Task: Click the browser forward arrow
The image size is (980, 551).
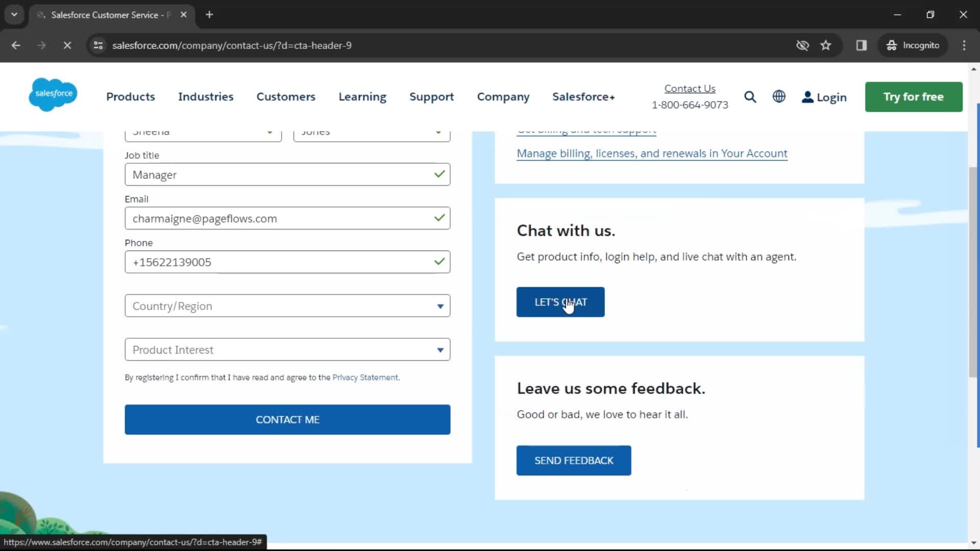Action: click(x=41, y=45)
